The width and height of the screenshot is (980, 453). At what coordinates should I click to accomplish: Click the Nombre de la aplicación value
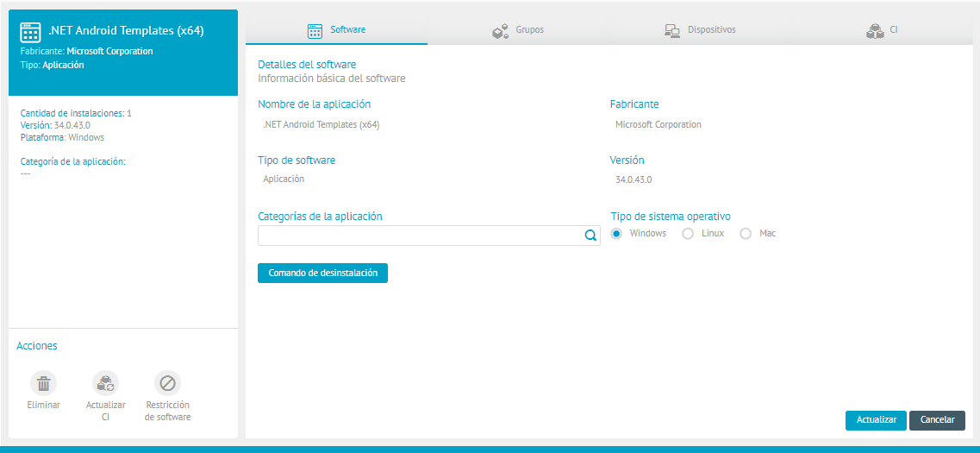point(321,124)
